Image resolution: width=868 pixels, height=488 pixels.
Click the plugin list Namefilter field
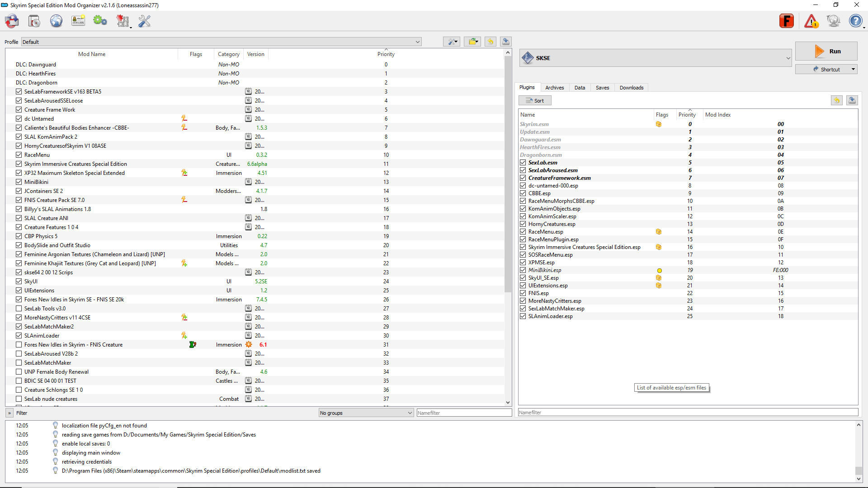[x=688, y=412]
